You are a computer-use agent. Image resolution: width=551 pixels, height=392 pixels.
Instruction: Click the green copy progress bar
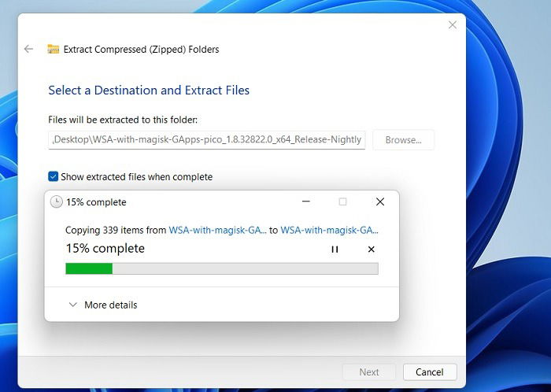(x=222, y=268)
